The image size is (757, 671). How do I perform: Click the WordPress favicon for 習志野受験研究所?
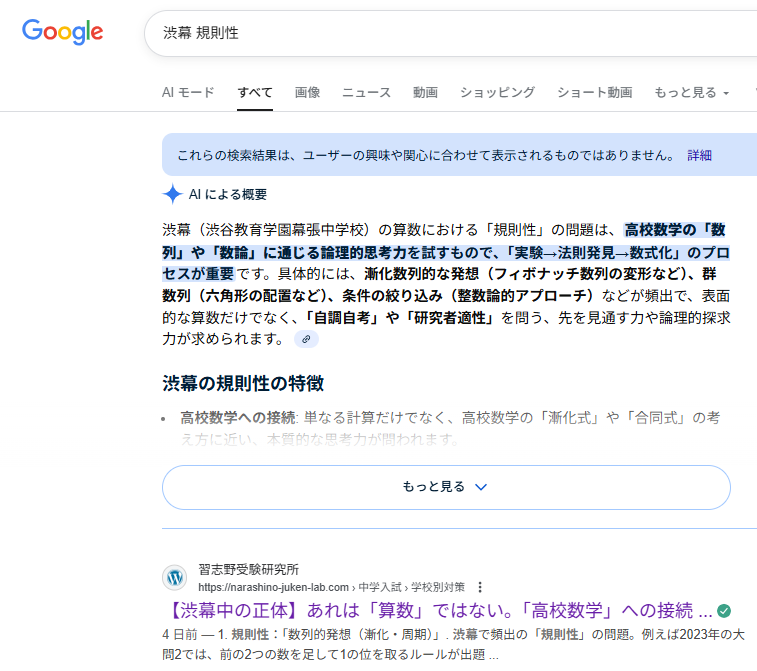point(174,578)
